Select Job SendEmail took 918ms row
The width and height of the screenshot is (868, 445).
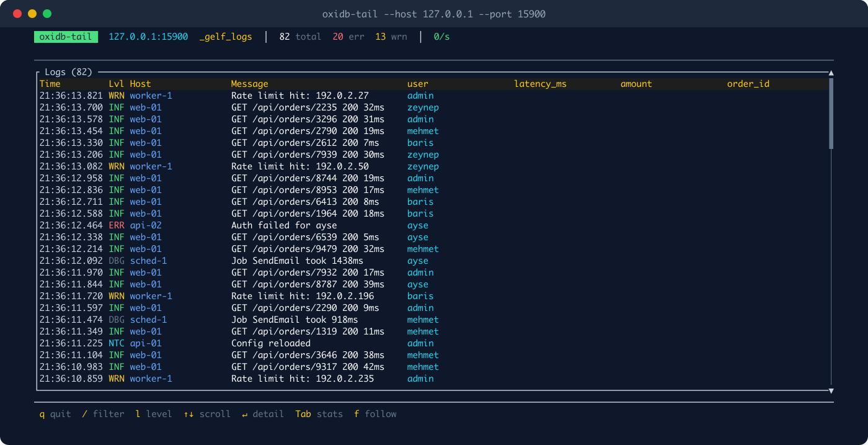click(x=433, y=320)
